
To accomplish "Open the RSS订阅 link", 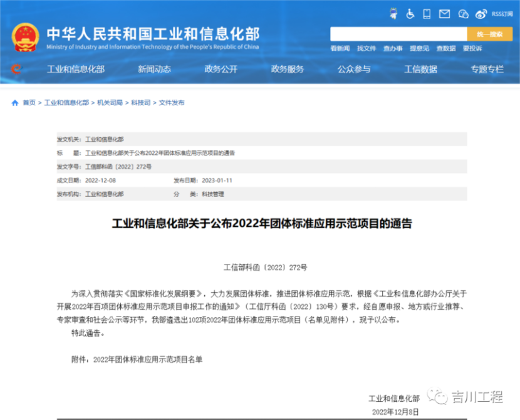I will [x=502, y=14].
